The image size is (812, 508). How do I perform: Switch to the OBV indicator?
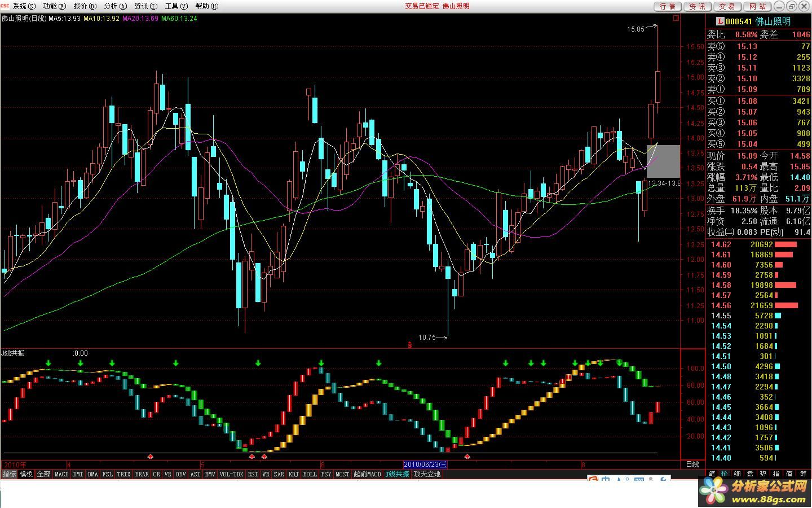[x=180, y=474]
